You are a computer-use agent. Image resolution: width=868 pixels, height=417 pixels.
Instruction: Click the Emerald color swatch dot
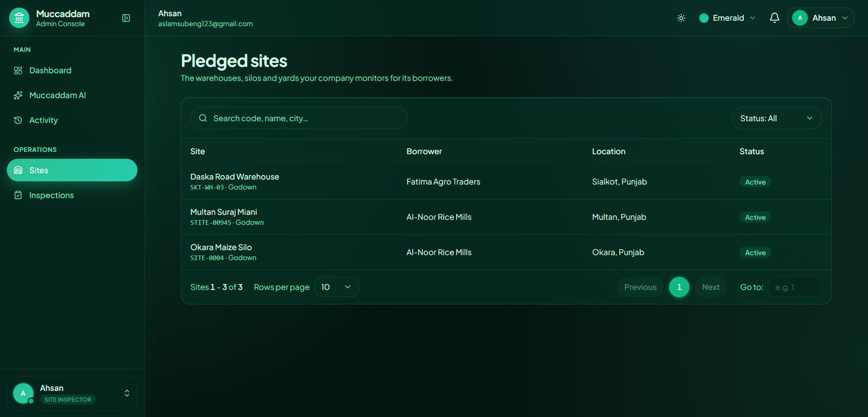(704, 18)
